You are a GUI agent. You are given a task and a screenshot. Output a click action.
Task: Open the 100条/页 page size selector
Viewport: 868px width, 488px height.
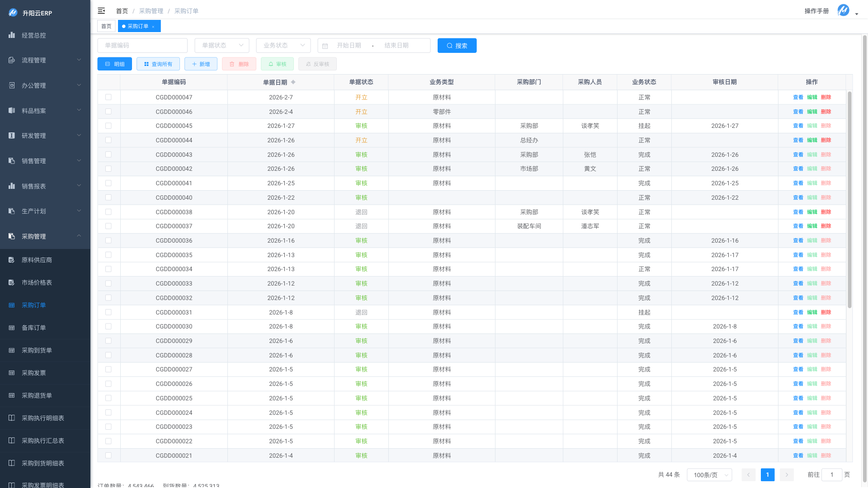(709, 475)
